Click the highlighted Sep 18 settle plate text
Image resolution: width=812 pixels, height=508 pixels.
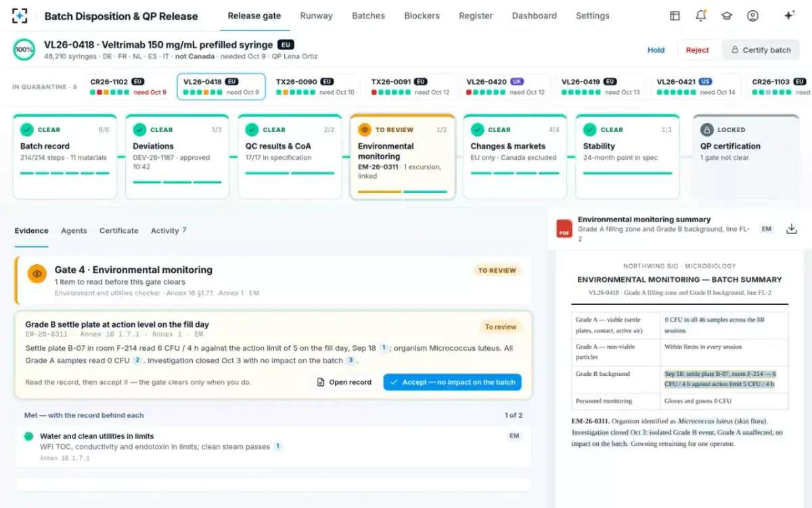coord(720,379)
